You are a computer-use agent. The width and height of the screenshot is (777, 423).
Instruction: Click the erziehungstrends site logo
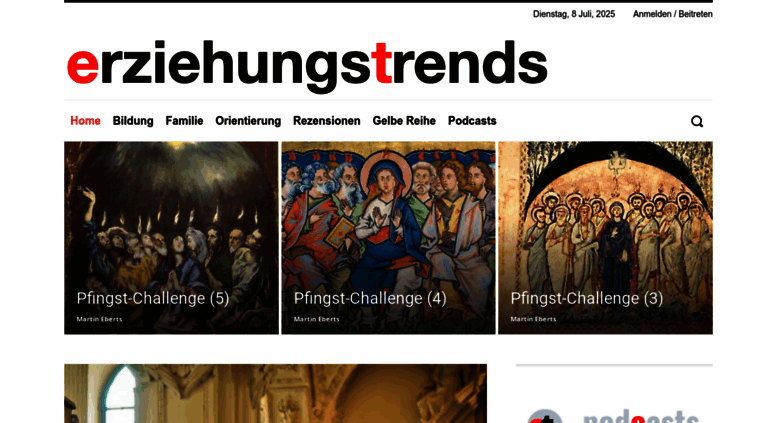(307, 65)
